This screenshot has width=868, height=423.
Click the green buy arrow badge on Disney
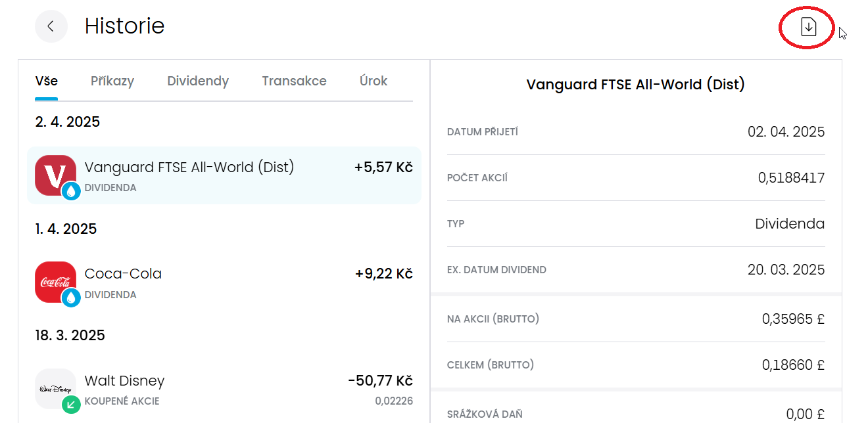pos(71,405)
